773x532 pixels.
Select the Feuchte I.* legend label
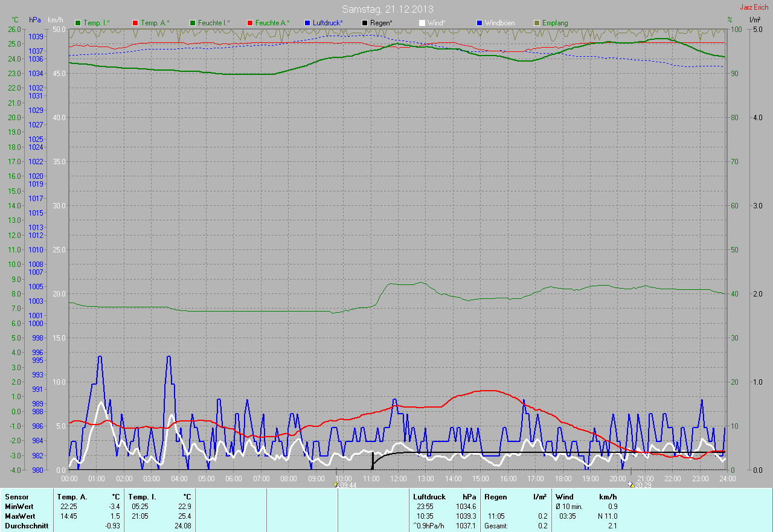214,23
